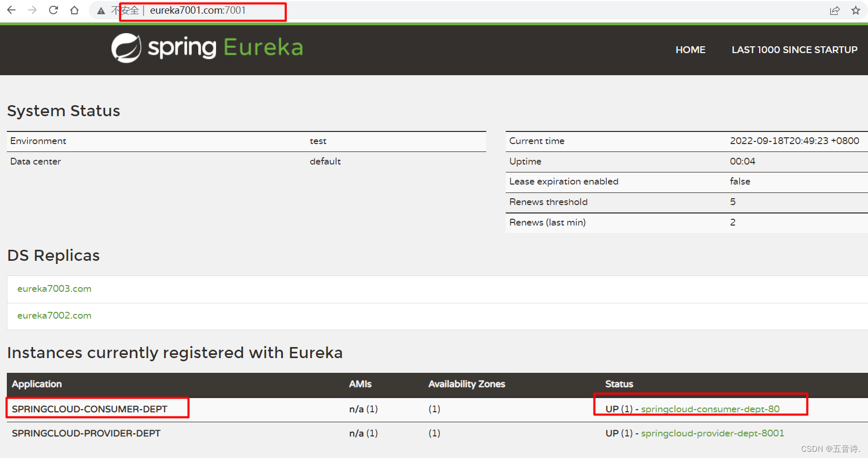Click the Status column header
Screen dimensions: 868x458
pyautogui.click(x=619, y=384)
